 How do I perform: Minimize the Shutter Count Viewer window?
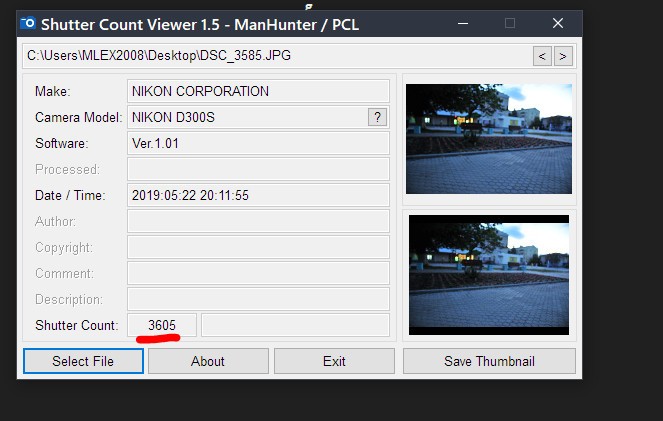[x=462, y=22]
